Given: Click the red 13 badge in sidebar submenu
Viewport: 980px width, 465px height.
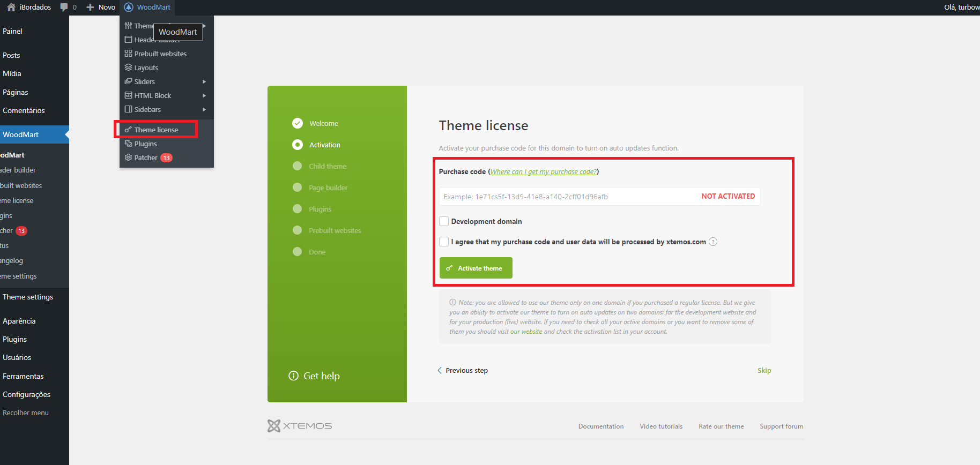Looking at the screenshot, I should 21,231.
